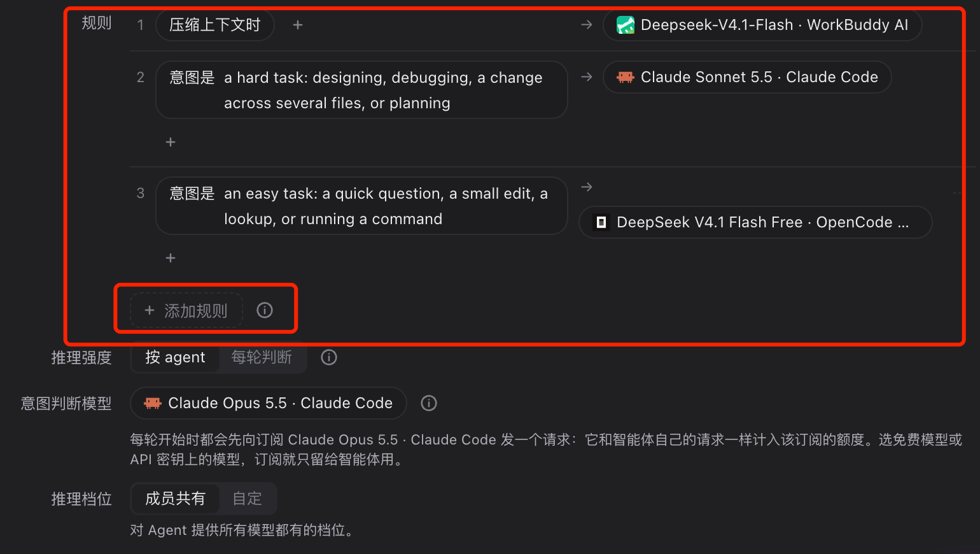
Task: Switch reasoning strength to 每轮判断
Action: [262, 357]
